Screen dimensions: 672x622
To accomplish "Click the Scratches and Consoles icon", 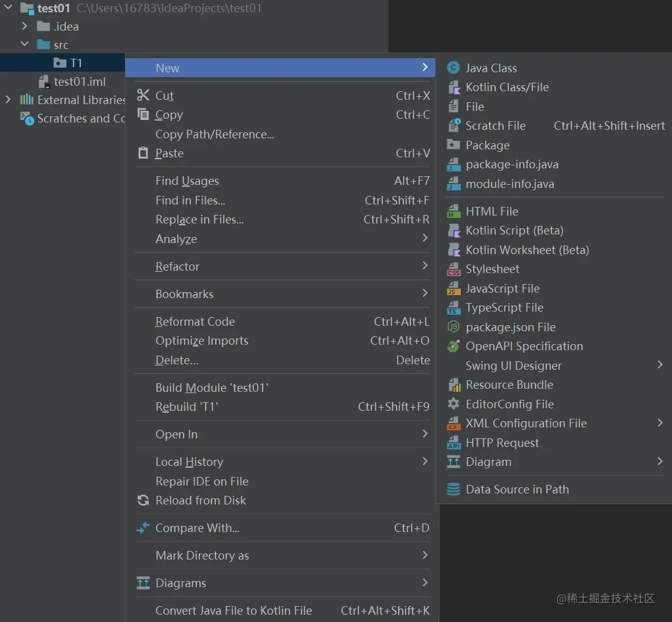I will pyautogui.click(x=27, y=118).
